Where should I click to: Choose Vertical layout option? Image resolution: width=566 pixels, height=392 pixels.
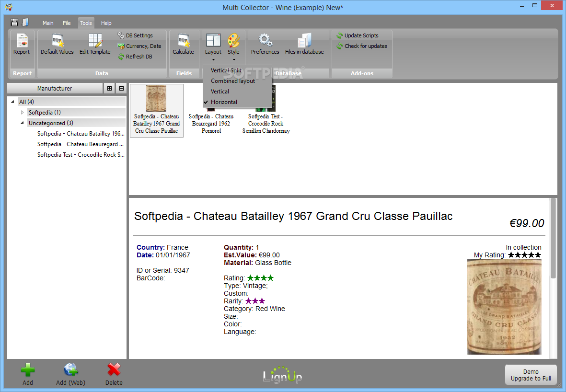point(237,92)
